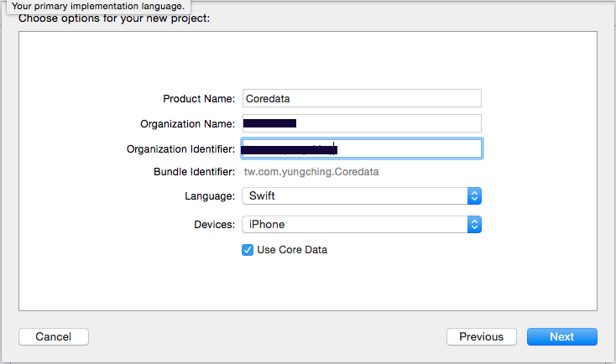Click the Next button
This screenshot has height=364, width=616.
562,337
